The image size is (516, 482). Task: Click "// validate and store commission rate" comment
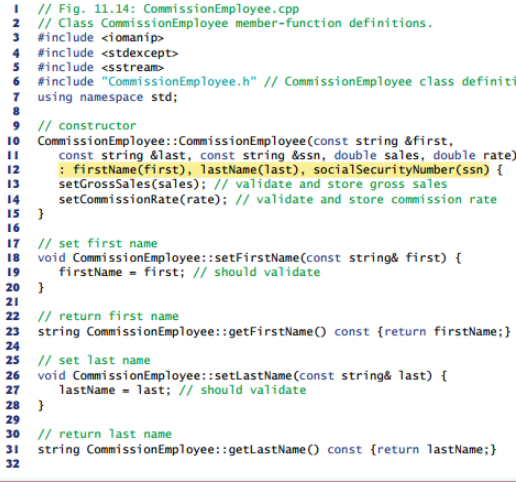coord(366,200)
